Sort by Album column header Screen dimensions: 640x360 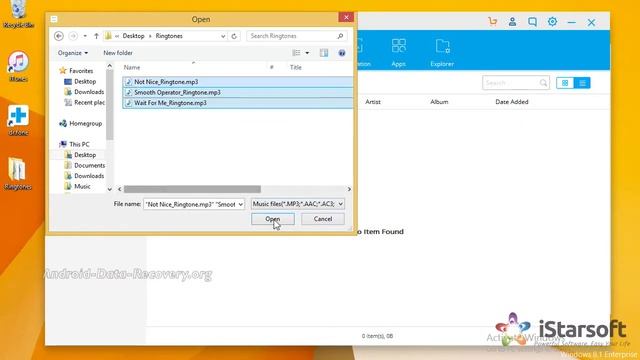(439, 102)
